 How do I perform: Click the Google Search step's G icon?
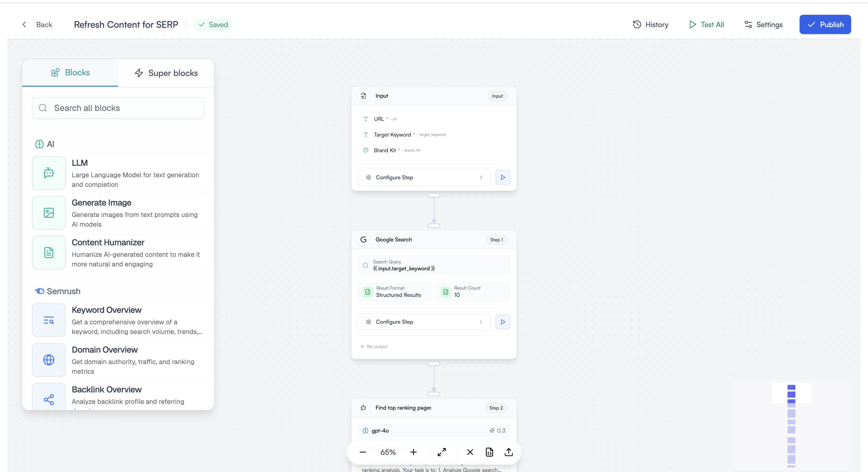(363, 240)
